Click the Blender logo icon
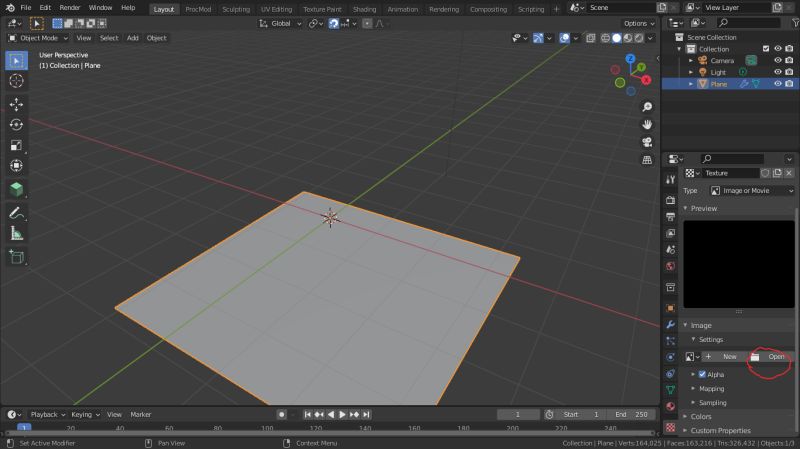800x449 pixels. tap(10, 8)
